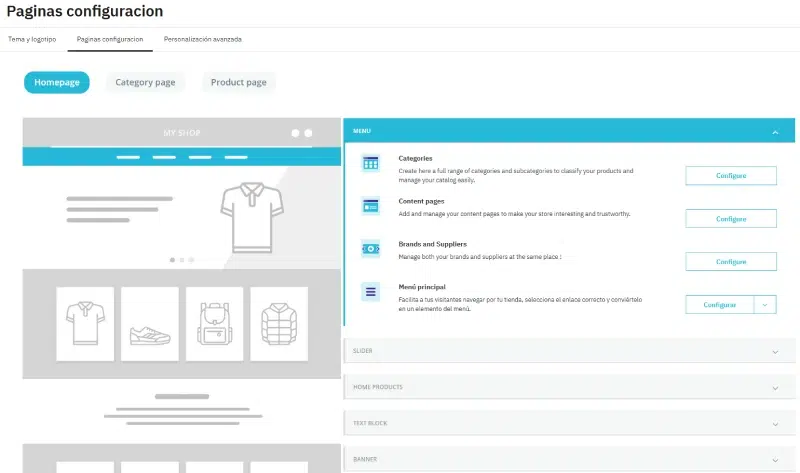The height and width of the screenshot is (473, 800).
Task: Click the sneaker product thumbnail
Action: click(150, 324)
